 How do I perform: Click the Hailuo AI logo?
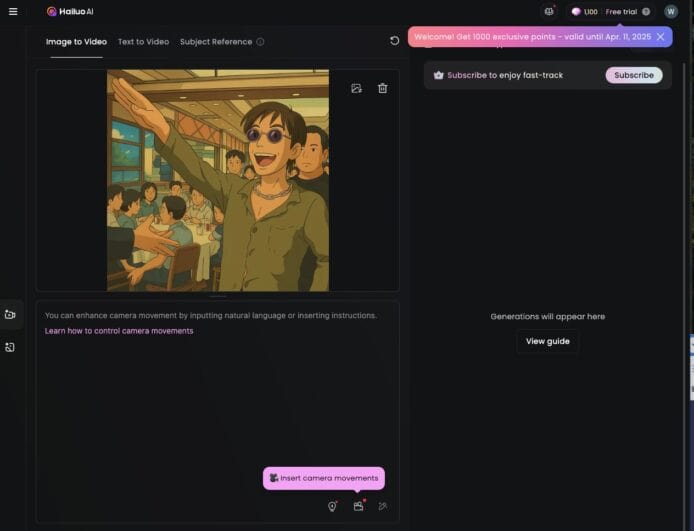pyautogui.click(x=70, y=12)
